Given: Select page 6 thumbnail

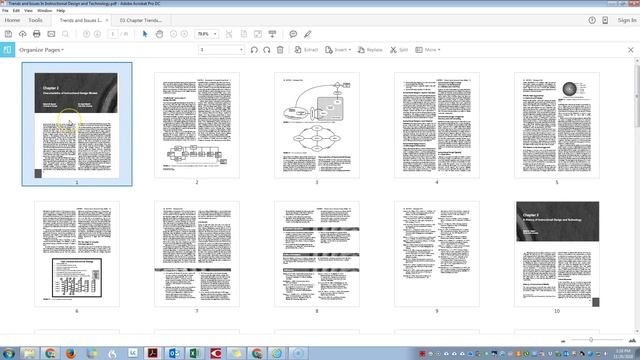Looking at the screenshot, I should (77, 254).
